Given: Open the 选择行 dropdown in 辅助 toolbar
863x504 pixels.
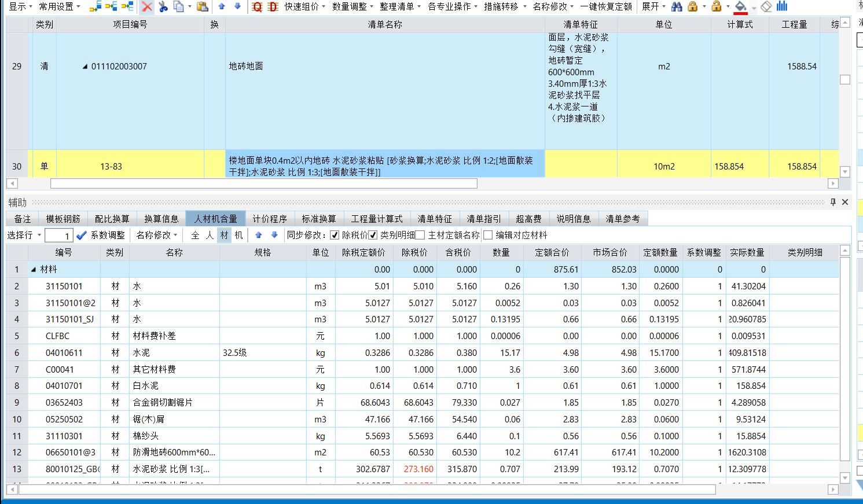Looking at the screenshot, I should 24,235.
